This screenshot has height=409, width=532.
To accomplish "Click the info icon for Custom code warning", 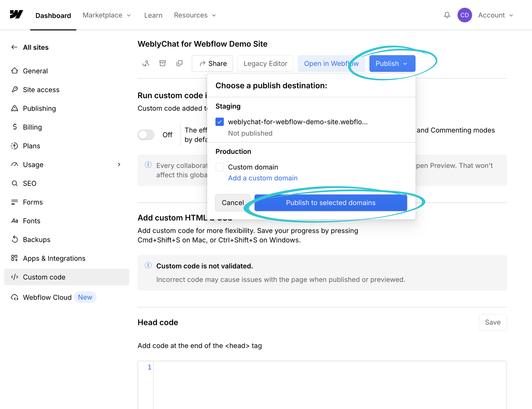I will pos(148,265).
